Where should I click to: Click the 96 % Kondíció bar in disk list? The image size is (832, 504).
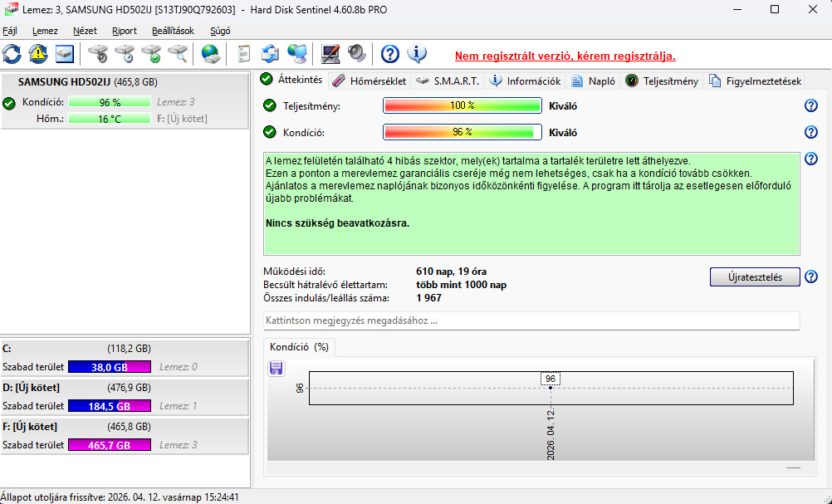tap(110, 102)
